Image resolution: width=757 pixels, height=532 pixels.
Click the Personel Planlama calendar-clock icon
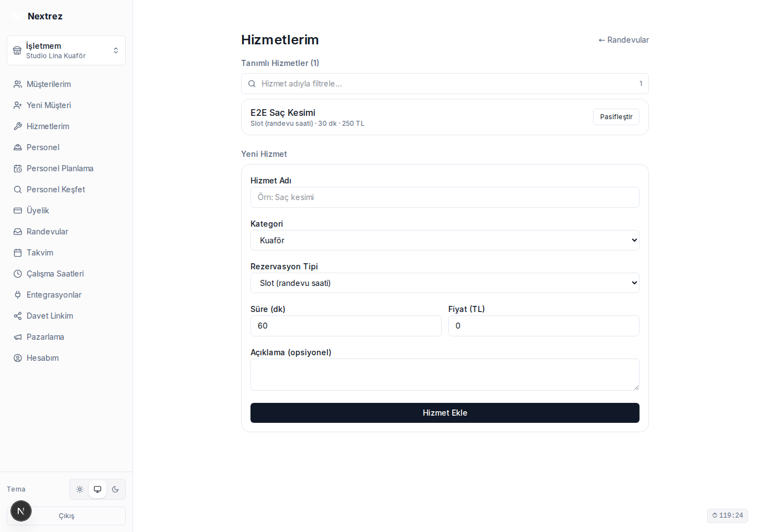[18, 168]
